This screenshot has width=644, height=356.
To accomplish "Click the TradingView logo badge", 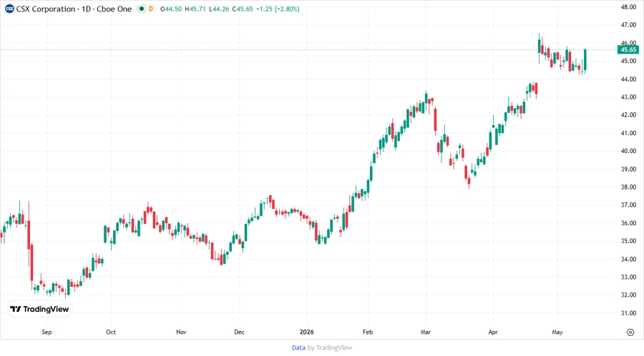I will point(39,310).
